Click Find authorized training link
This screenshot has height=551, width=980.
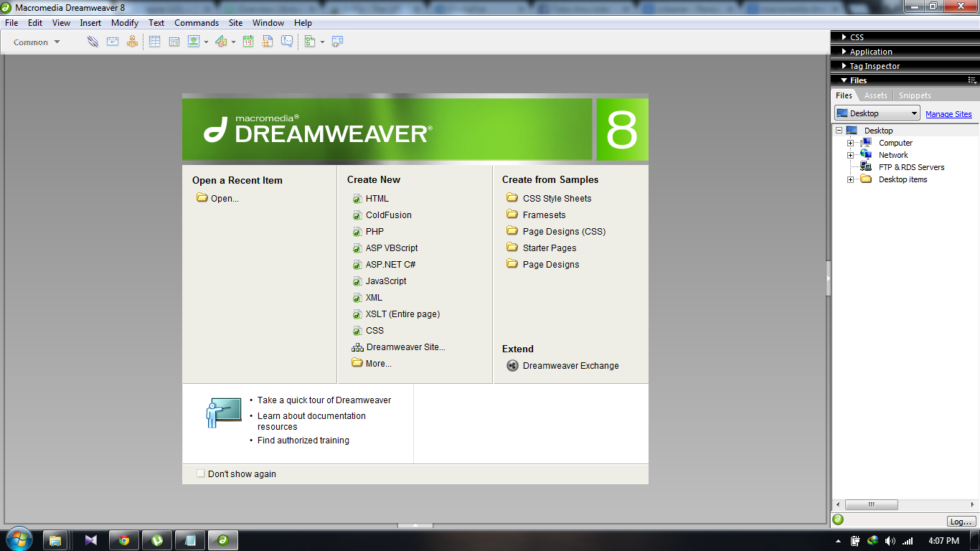[x=303, y=441]
